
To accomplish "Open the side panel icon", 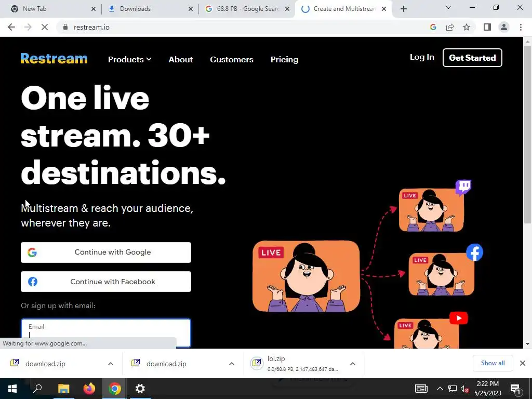I will (x=487, y=27).
